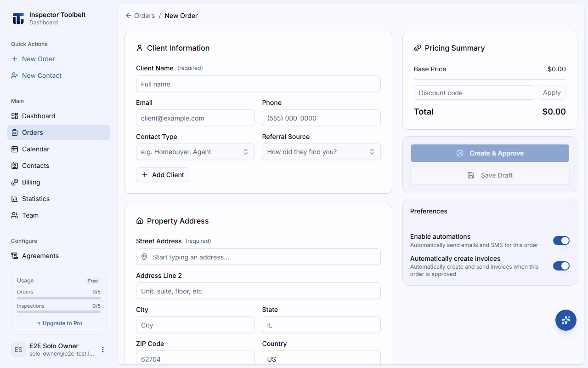Click the City input field

pyautogui.click(x=195, y=325)
